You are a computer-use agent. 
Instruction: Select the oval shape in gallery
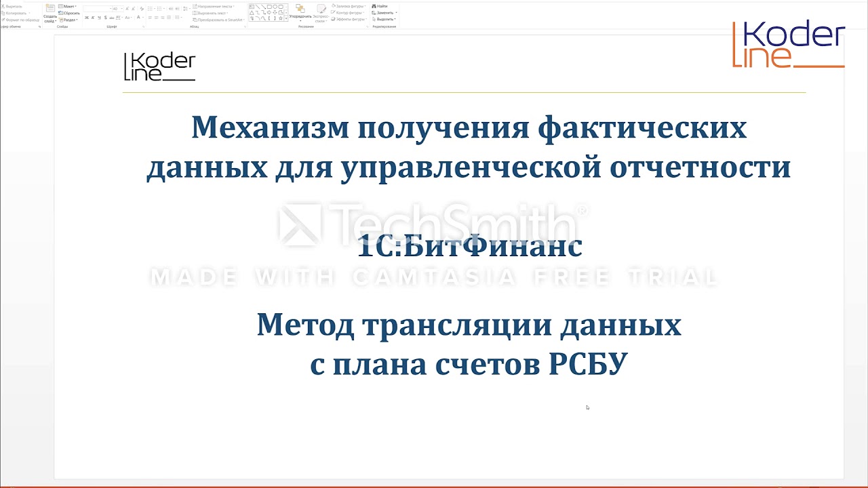[275, 7]
